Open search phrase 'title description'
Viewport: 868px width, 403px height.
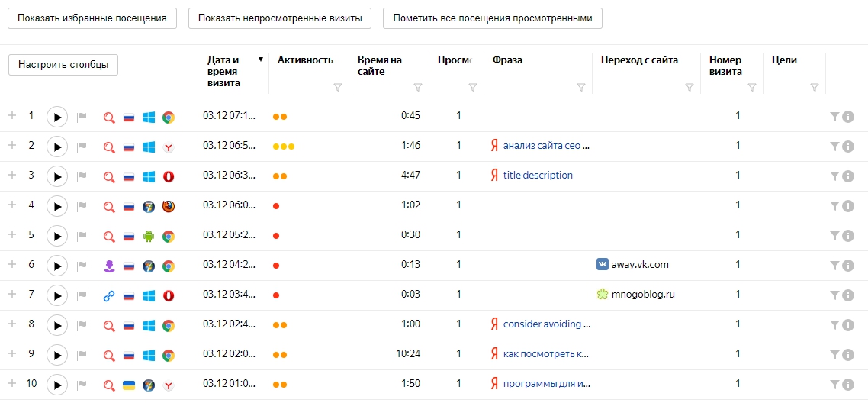(x=538, y=176)
